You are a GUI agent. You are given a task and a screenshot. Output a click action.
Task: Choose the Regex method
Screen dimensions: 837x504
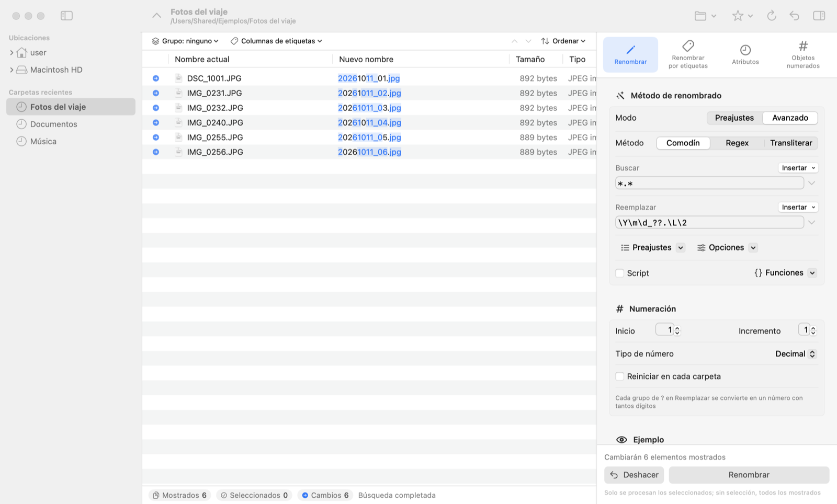pyautogui.click(x=737, y=143)
